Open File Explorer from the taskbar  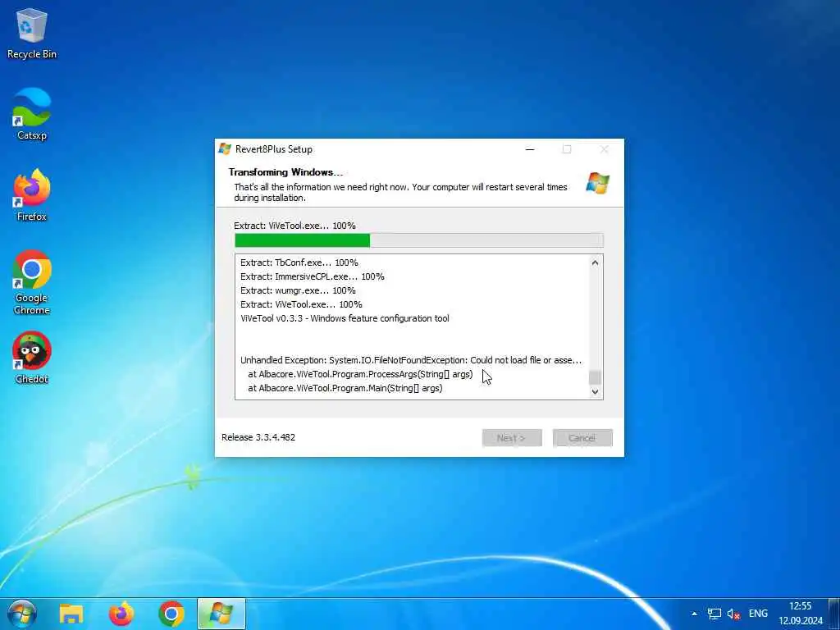(71, 614)
